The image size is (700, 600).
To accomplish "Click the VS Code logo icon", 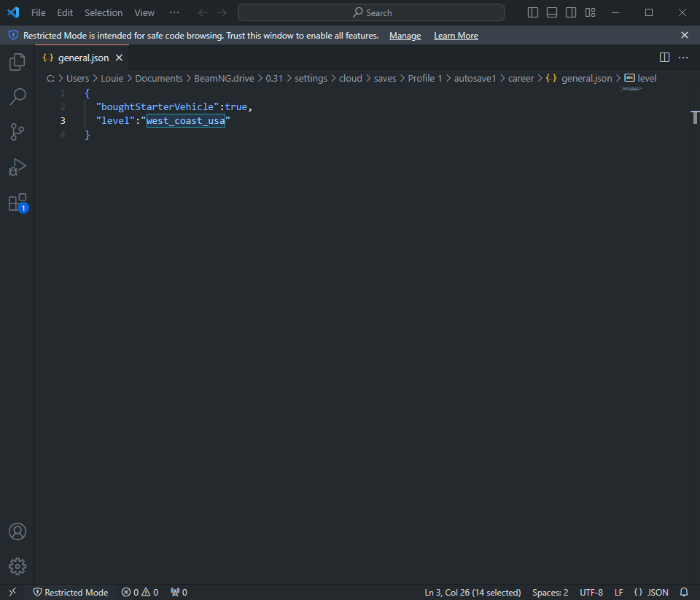I will point(13,12).
